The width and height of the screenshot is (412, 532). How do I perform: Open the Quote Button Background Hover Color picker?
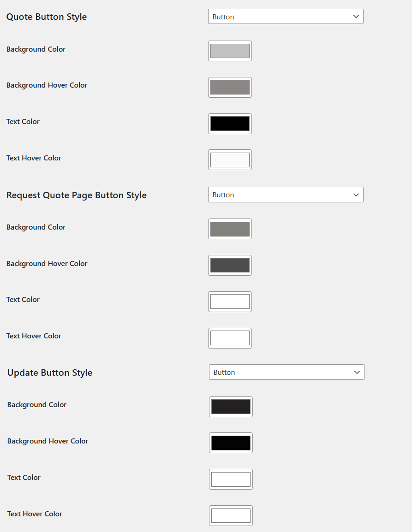[x=230, y=87]
